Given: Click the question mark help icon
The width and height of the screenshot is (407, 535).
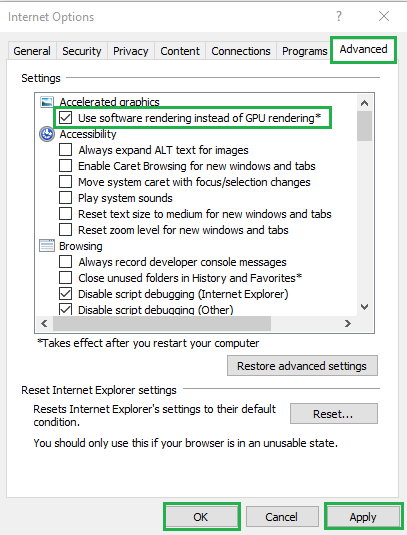Looking at the screenshot, I should point(338,16).
